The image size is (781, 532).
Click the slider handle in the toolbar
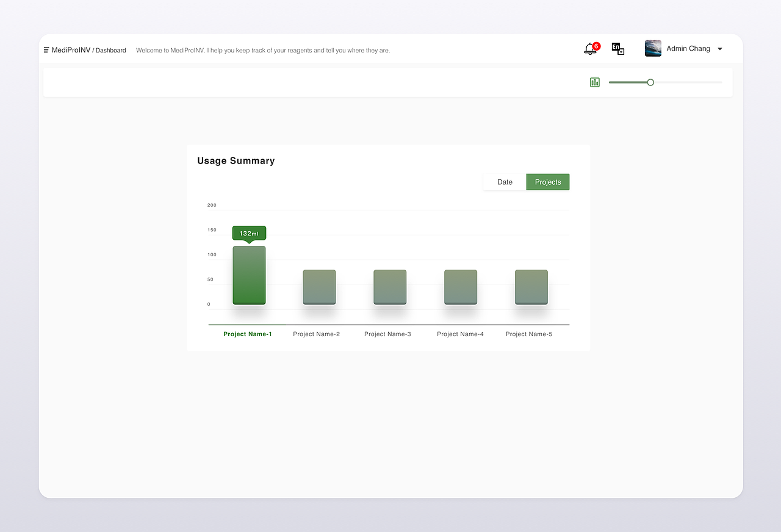(650, 82)
